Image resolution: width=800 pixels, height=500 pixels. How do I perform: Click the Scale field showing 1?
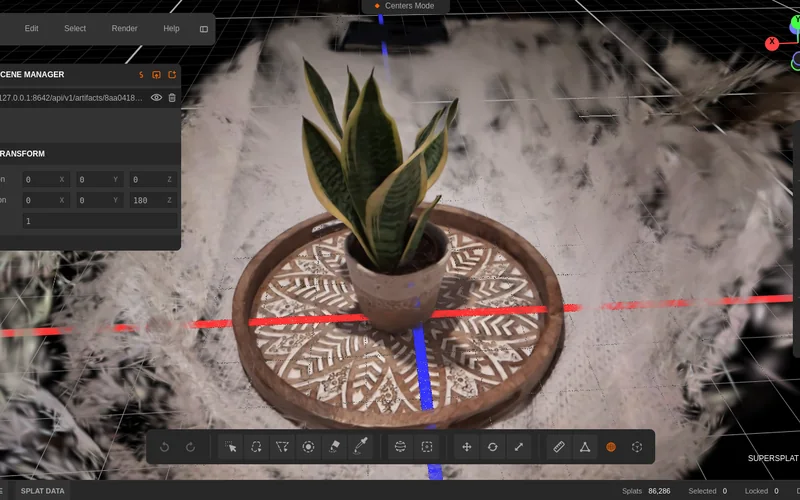pos(99,221)
